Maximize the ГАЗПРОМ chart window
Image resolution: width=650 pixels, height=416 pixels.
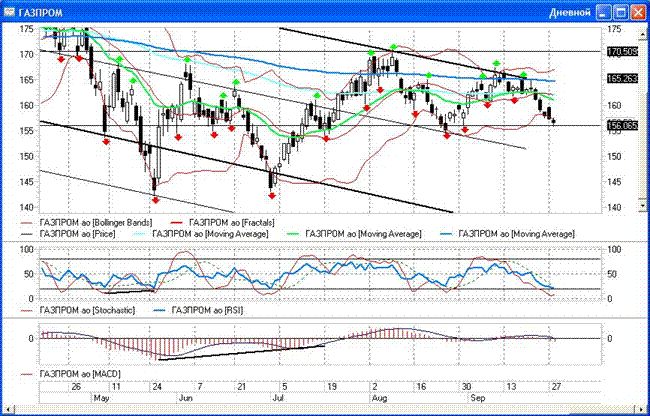pyautogui.click(x=621, y=13)
